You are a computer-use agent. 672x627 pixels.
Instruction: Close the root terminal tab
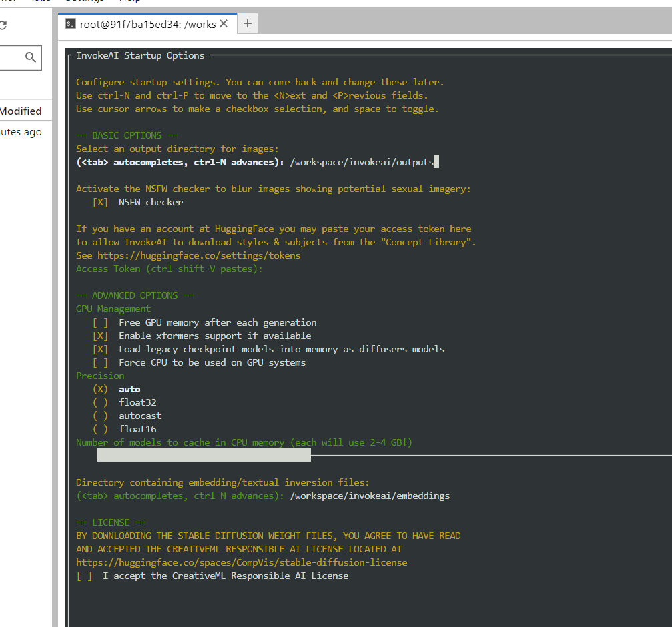click(x=224, y=24)
